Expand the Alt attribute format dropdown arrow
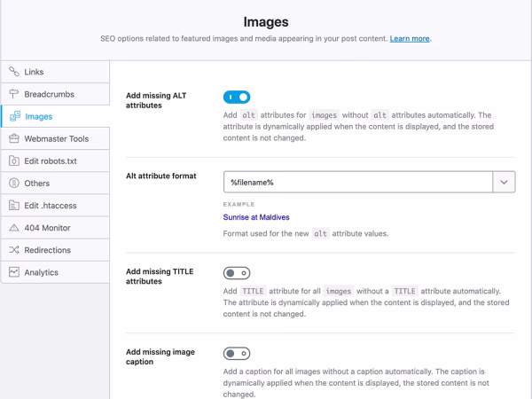 pyautogui.click(x=504, y=182)
